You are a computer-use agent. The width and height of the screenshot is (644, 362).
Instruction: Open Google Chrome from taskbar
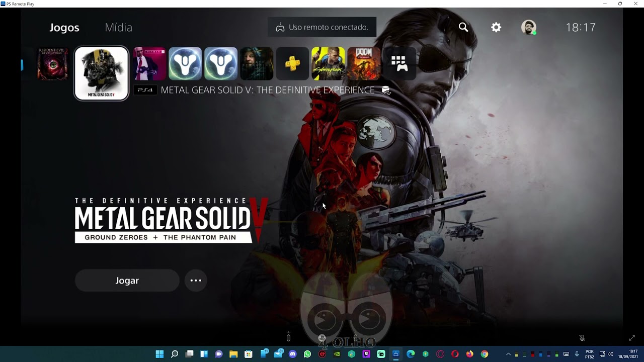click(x=485, y=354)
